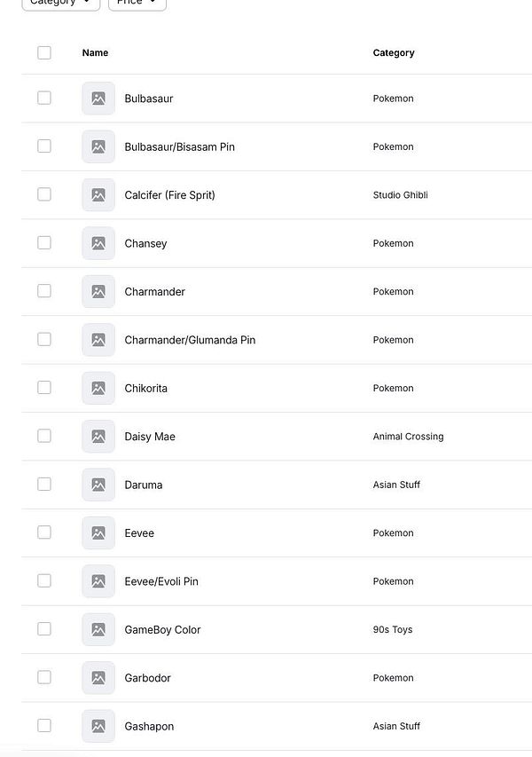Click the Calcifer image placeholder icon

pos(98,194)
